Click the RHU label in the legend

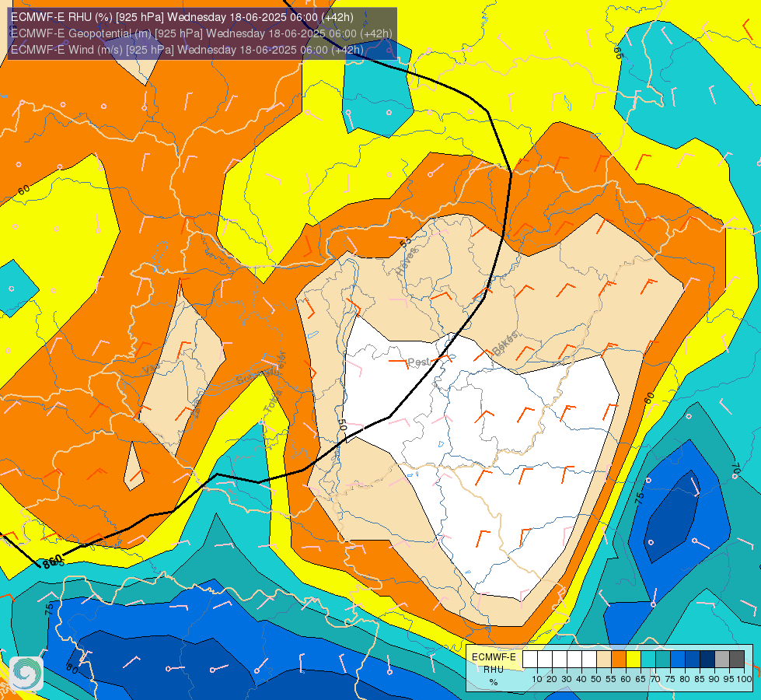pyautogui.click(x=494, y=670)
